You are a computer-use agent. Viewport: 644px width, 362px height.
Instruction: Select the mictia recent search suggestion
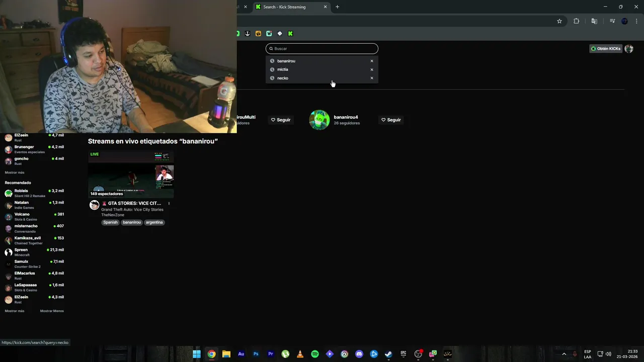(x=322, y=69)
